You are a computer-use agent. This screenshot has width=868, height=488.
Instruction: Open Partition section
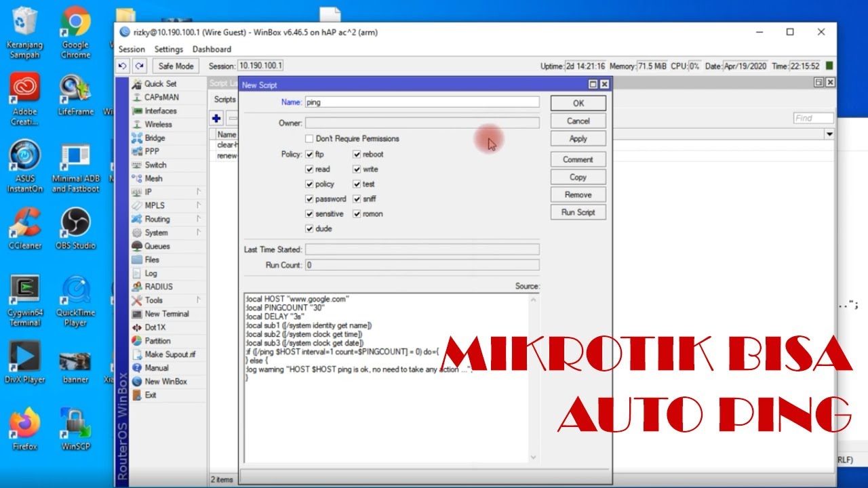tap(157, 341)
